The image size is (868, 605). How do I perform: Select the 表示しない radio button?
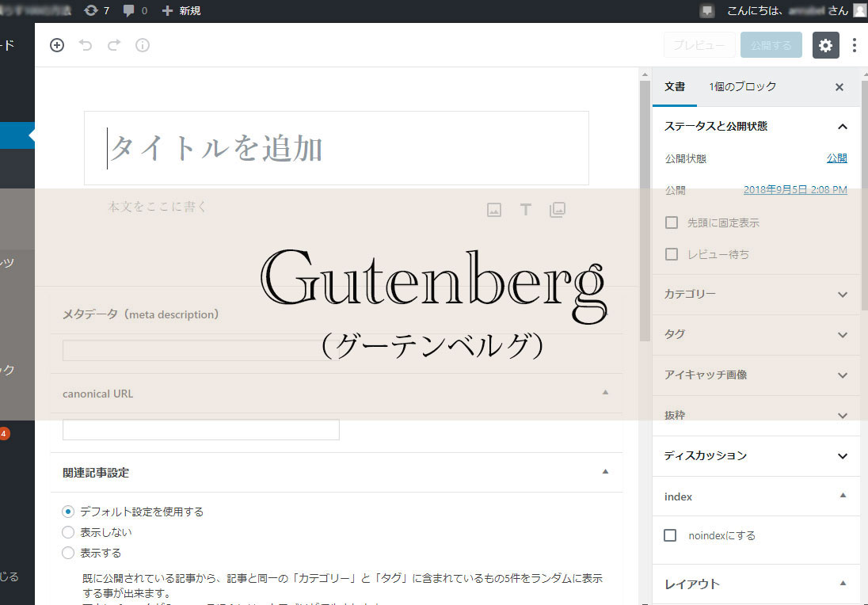[68, 532]
